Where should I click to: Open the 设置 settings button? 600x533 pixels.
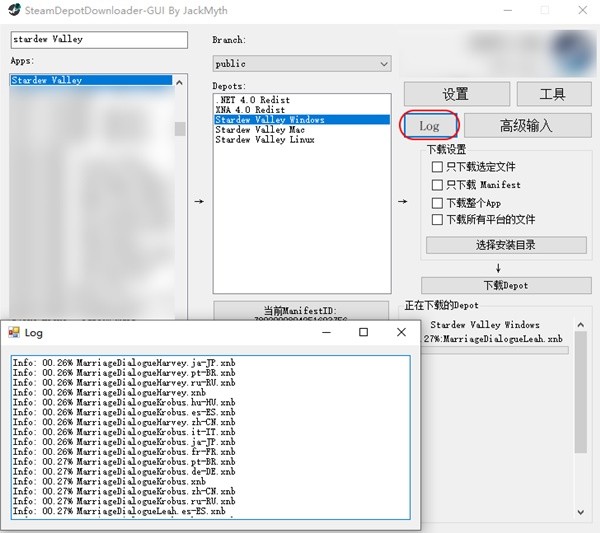[457, 94]
